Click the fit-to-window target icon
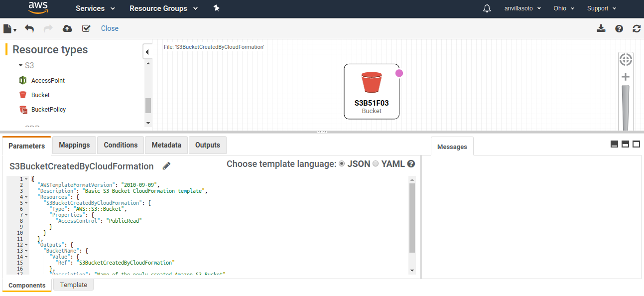This screenshot has width=644, height=296. click(626, 59)
